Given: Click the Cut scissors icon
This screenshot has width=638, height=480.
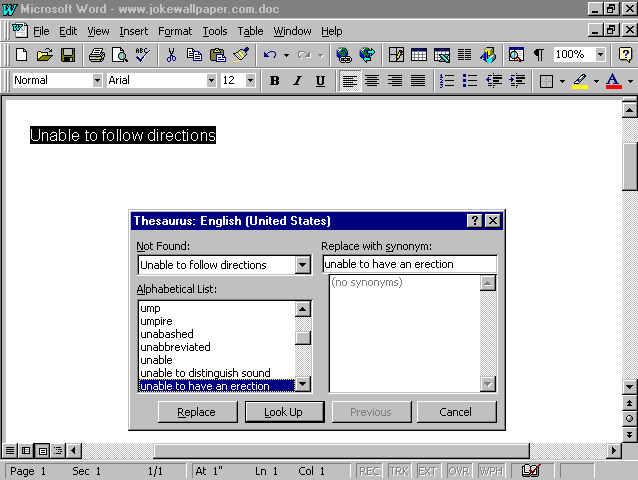Looking at the screenshot, I should click(171, 55).
